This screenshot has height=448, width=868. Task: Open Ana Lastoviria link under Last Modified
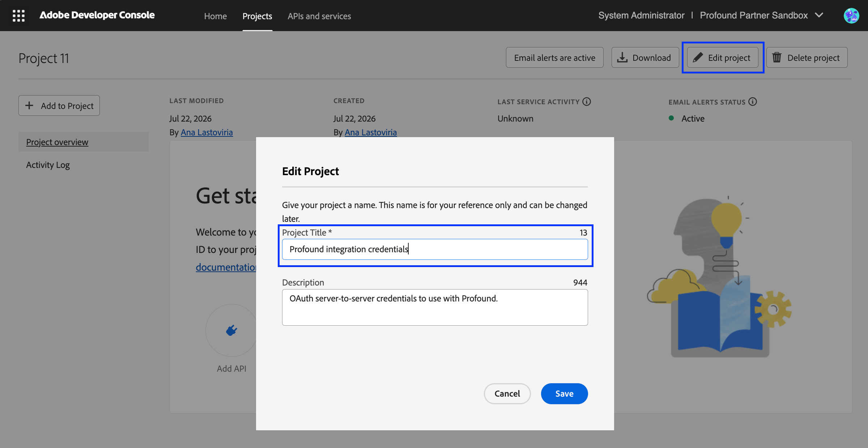207,132
